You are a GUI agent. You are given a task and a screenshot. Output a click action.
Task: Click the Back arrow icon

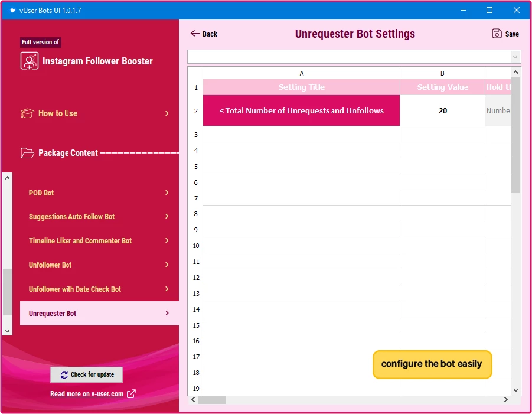click(195, 33)
